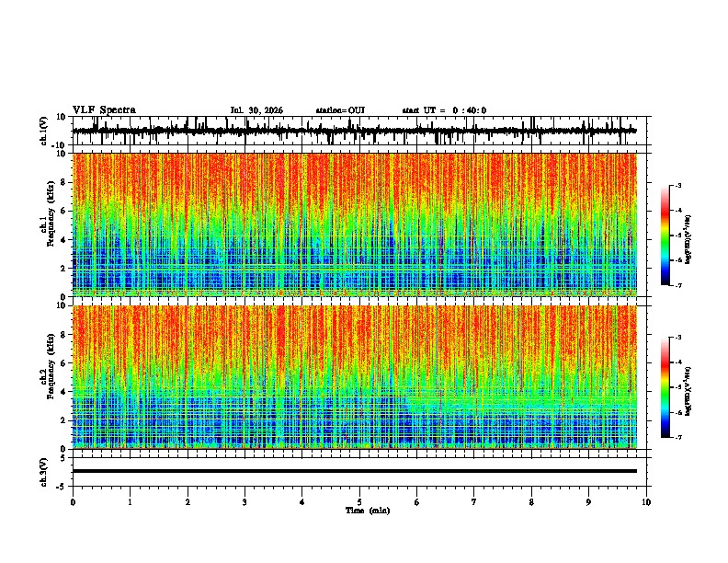728x563 pixels.
Task: Click the ch.2 spectrogram color scale bar
Action: point(665,387)
